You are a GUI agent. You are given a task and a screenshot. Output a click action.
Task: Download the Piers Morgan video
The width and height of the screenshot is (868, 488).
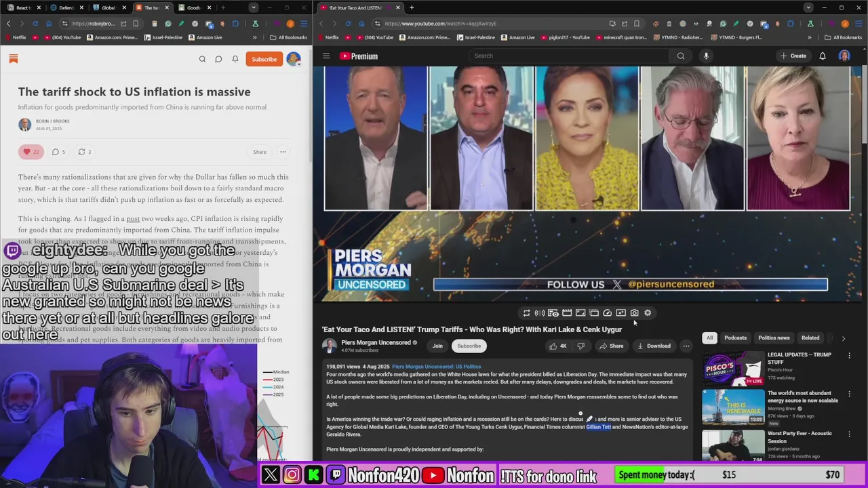pyautogui.click(x=654, y=346)
